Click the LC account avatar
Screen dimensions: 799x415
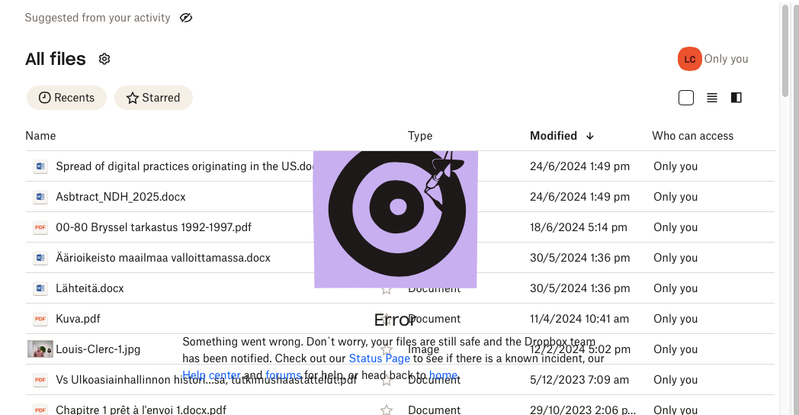click(688, 59)
